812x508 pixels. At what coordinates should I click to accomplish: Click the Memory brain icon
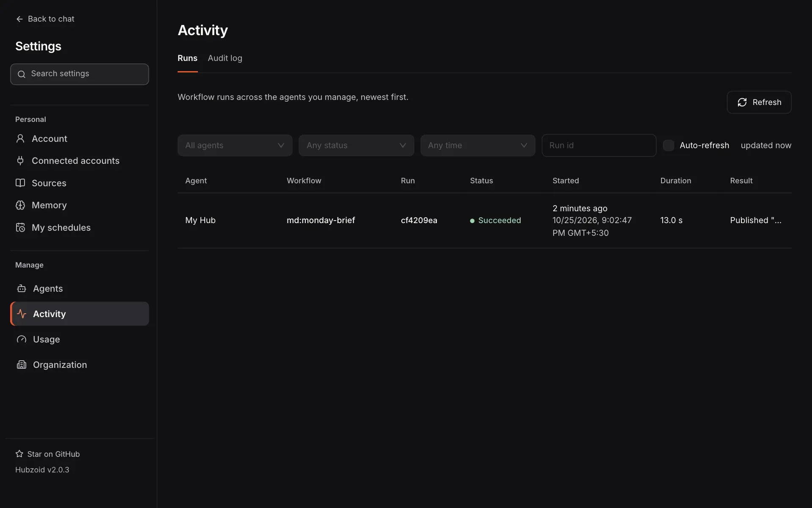20,205
